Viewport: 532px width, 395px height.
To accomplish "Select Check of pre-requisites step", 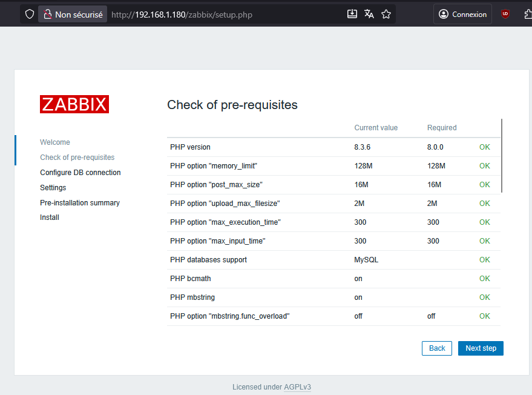I will click(x=77, y=158).
